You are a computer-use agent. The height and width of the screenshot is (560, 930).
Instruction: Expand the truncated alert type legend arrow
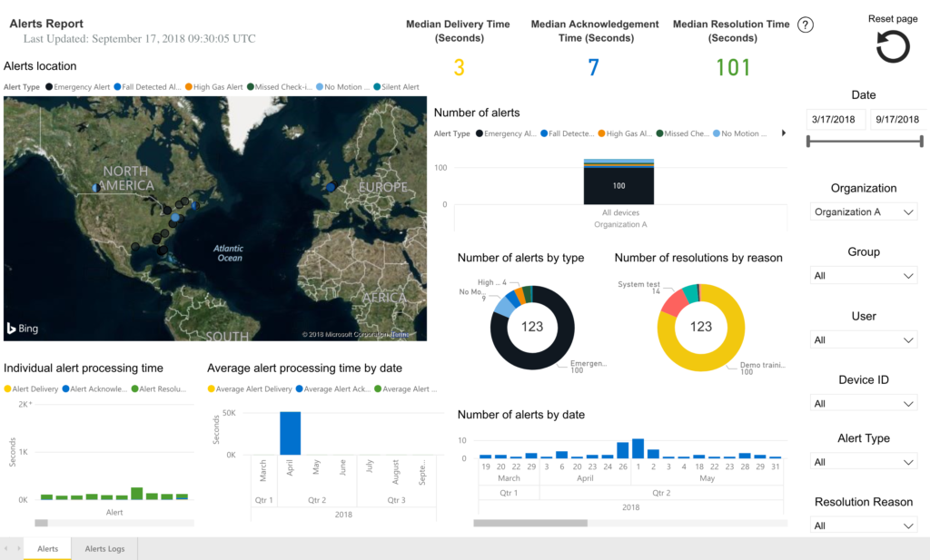[783, 133]
